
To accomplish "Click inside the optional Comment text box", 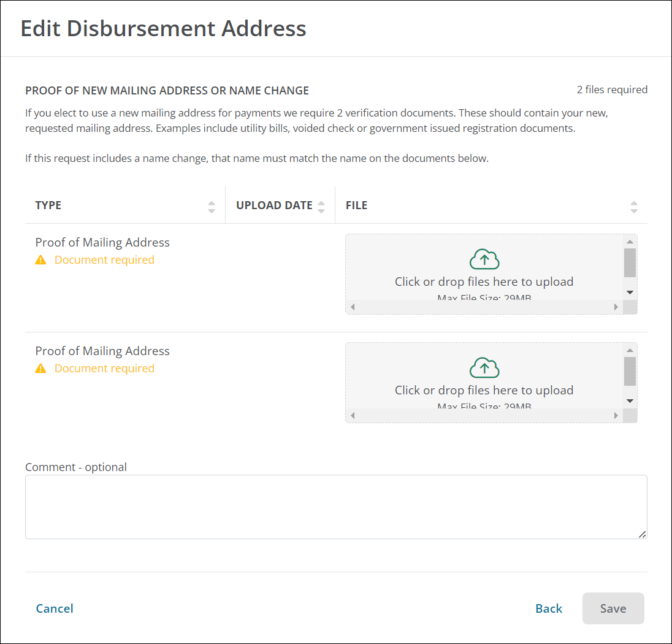I will [335, 507].
